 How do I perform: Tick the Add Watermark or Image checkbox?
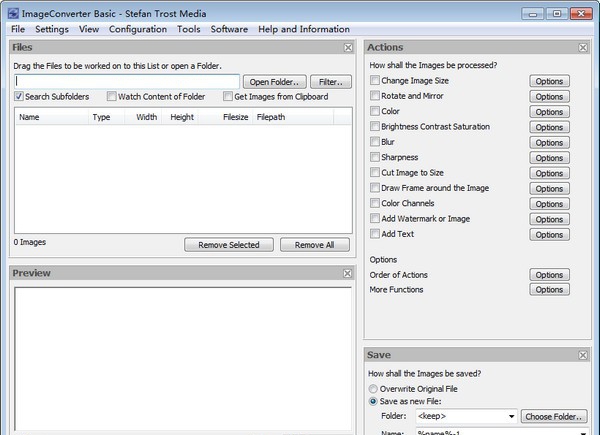tap(375, 219)
